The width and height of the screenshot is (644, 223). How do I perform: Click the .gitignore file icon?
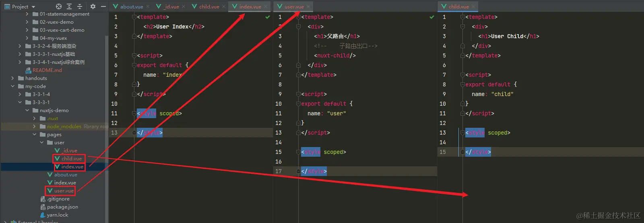(x=43, y=199)
